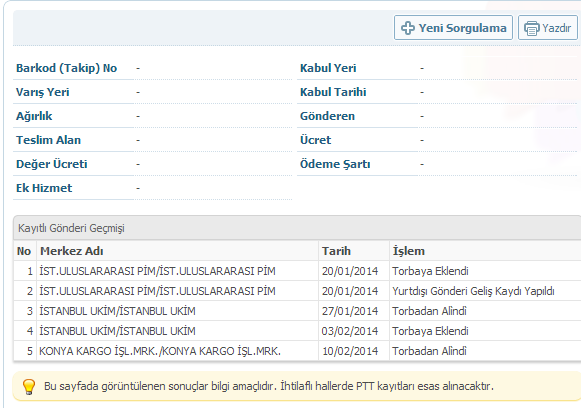Select first row İST.ULUSLARARASI PİM Torbaya Eklendi
The width and height of the screenshot is (581, 408).
297,271
